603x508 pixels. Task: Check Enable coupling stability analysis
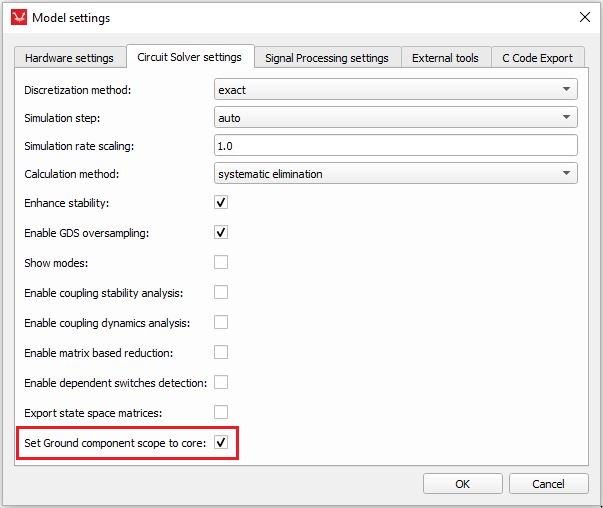221,292
